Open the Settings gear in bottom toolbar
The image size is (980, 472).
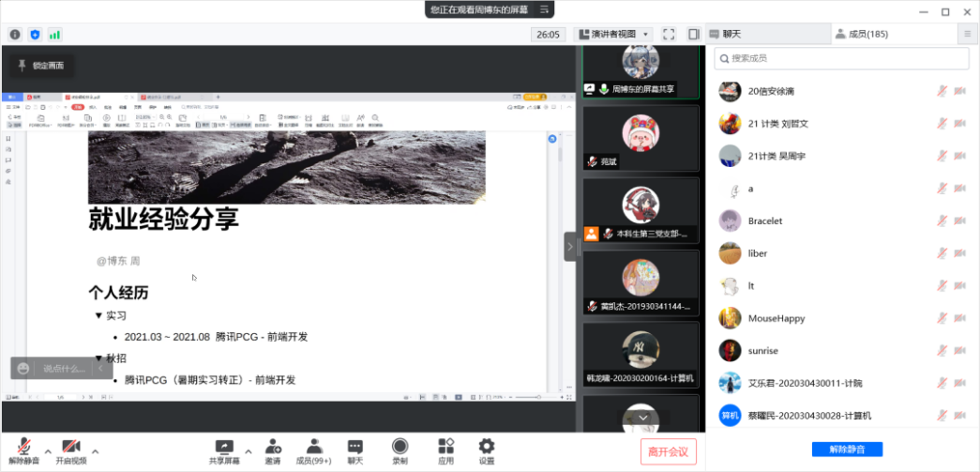pyautogui.click(x=487, y=451)
